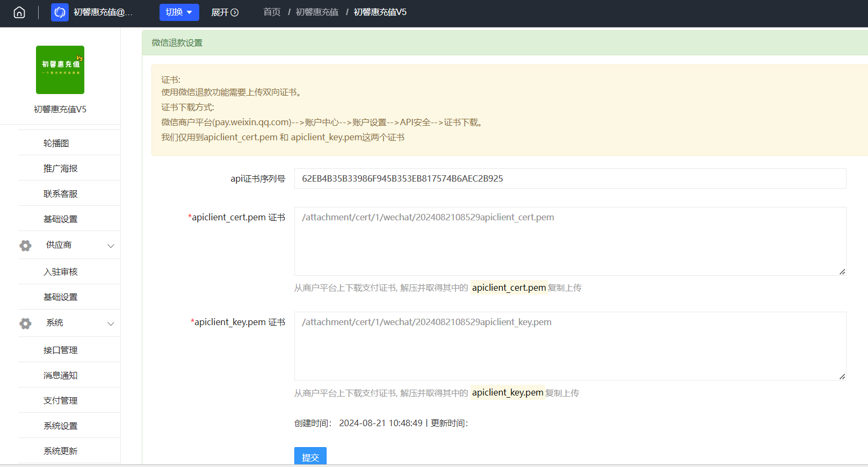The height and width of the screenshot is (467, 868).
Task: Click the blue app logo icon
Action: point(60,12)
